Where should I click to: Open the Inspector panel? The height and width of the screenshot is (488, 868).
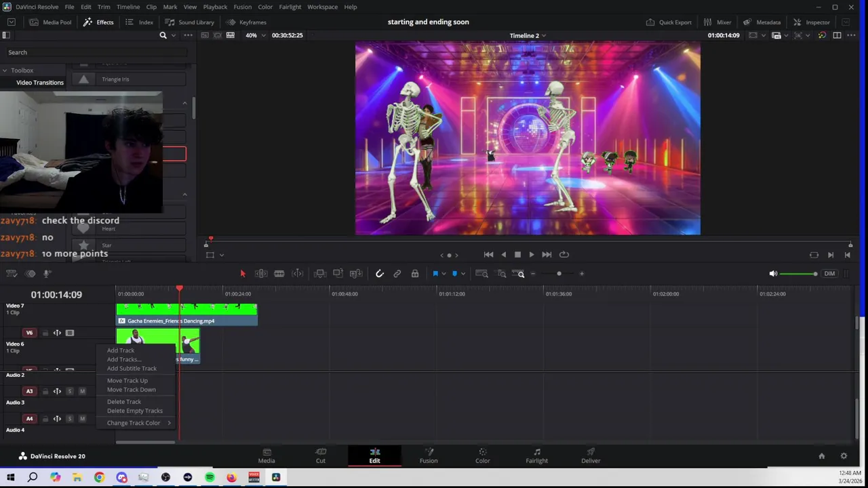(811, 22)
